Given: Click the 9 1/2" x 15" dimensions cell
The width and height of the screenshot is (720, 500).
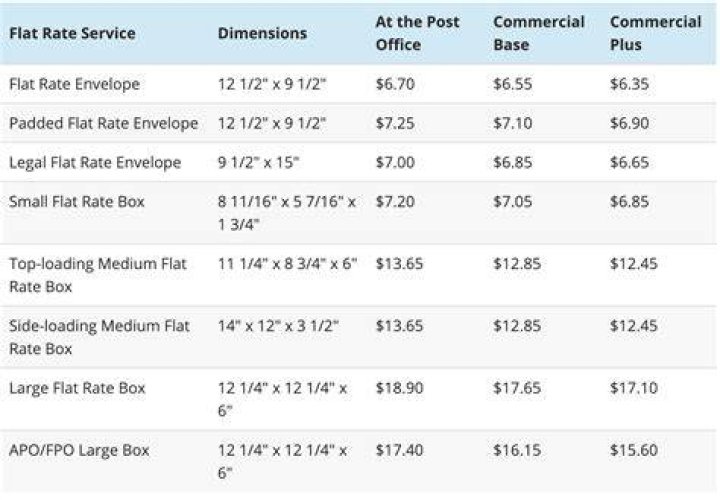Looking at the screenshot, I should (x=259, y=162).
